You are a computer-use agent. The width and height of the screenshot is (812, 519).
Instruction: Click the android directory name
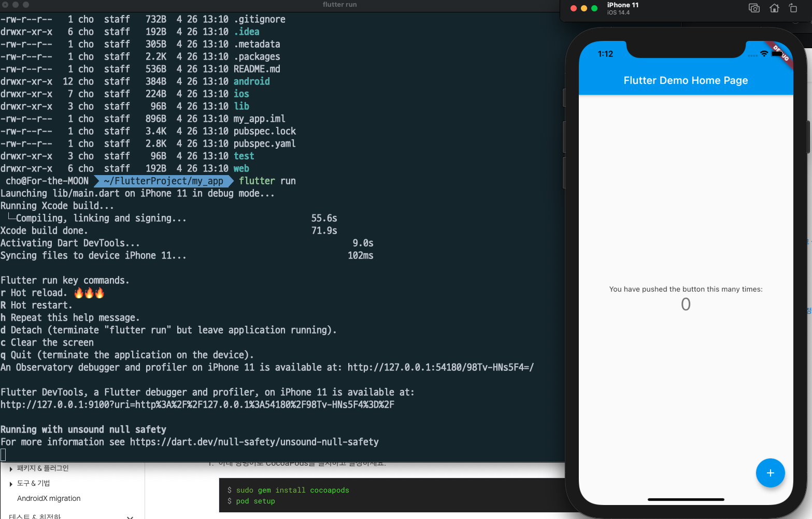[x=252, y=81]
